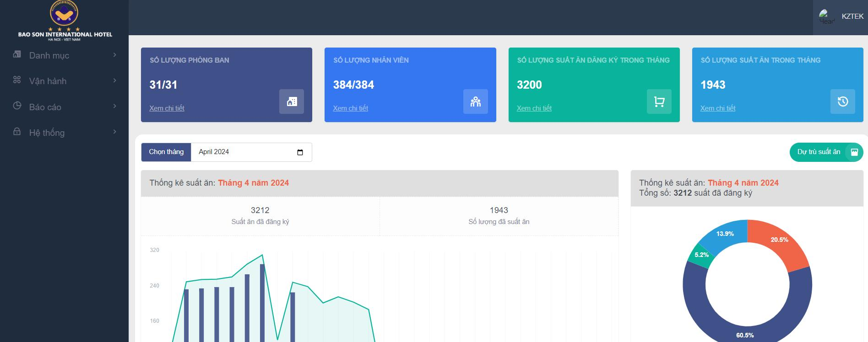This screenshot has height=342, width=868.
Task: Click the history clock icon in last card
Action: (x=842, y=102)
